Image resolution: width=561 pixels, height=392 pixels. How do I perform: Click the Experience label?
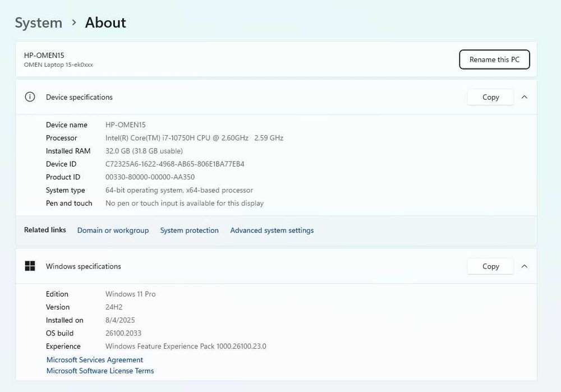[63, 346]
